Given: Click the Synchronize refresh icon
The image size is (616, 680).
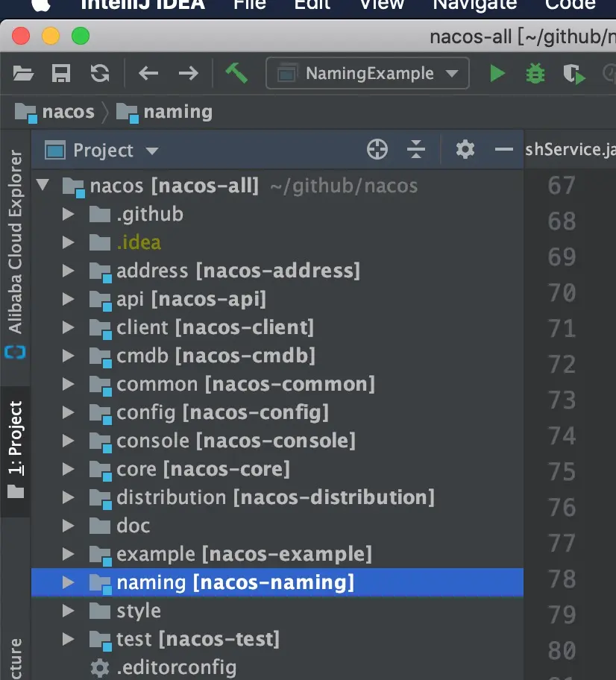Looking at the screenshot, I should click(100, 73).
